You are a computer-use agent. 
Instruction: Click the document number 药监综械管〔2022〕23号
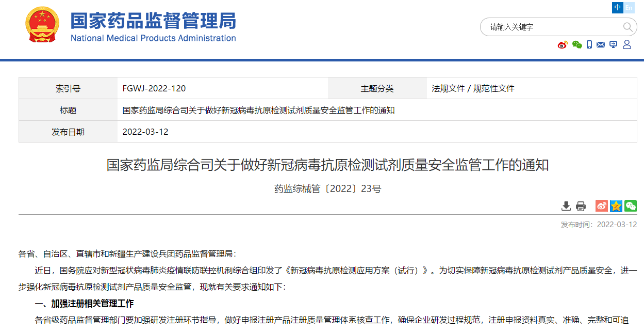[327, 189]
